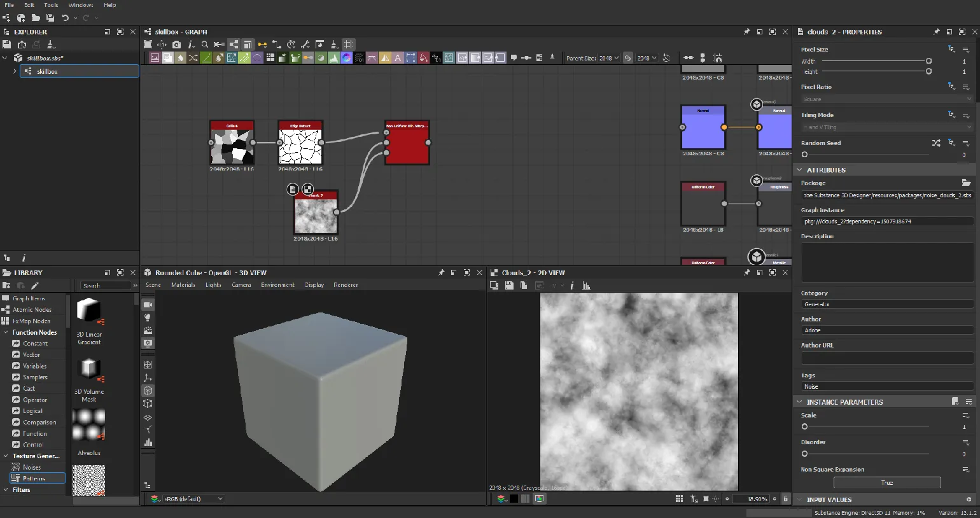Click the folder icon next to Package
Screen dimensions: 980x518
[x=966, y=183]
